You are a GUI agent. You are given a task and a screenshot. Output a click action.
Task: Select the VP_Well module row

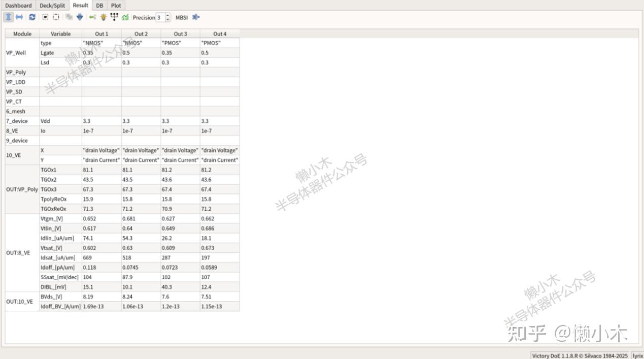click(x=17, y=52)
